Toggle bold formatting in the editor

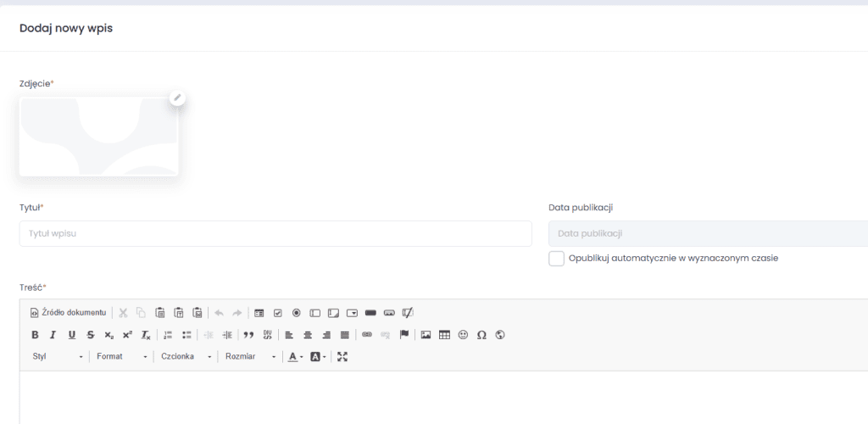(x=35, y=335)
